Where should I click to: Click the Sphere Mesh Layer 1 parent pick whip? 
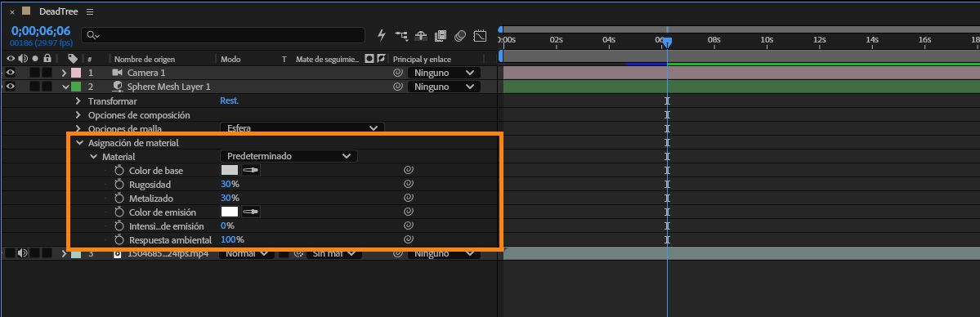tap(397, 87)
